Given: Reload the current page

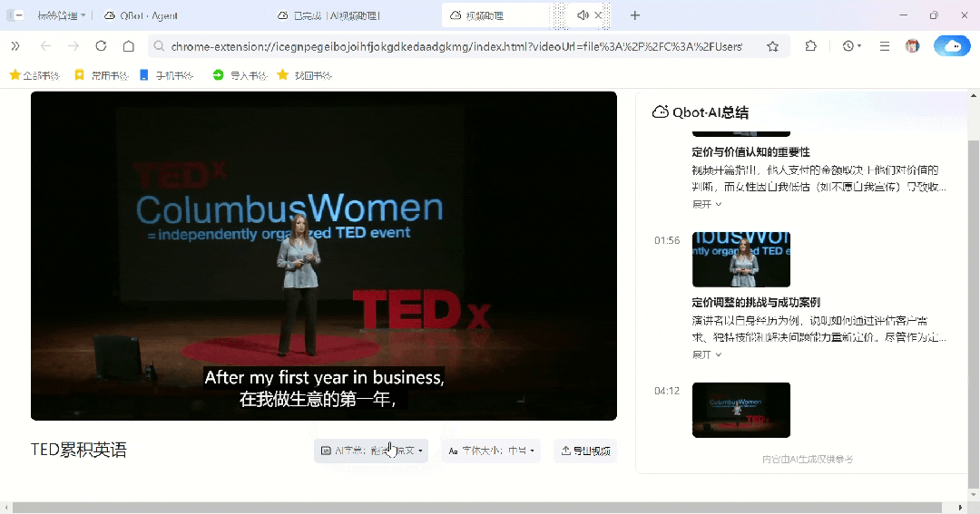Looking at the screenshot, I should pos(102,46).
